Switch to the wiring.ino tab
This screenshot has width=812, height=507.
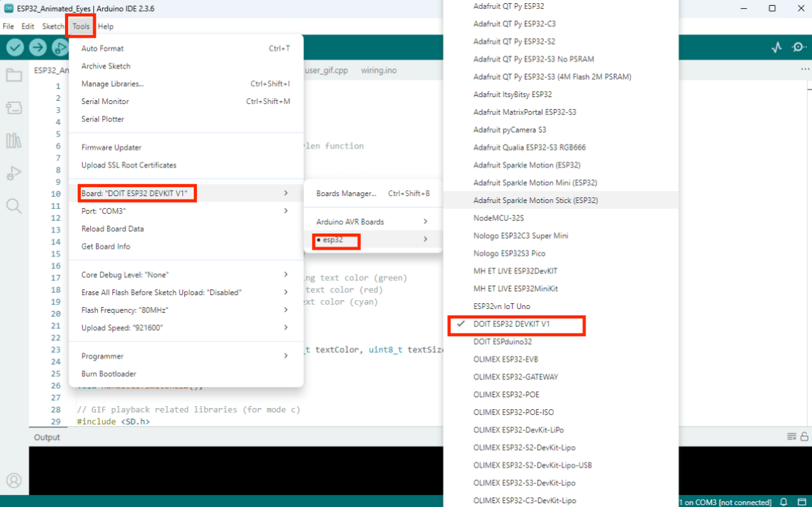[x=379, y=70]
